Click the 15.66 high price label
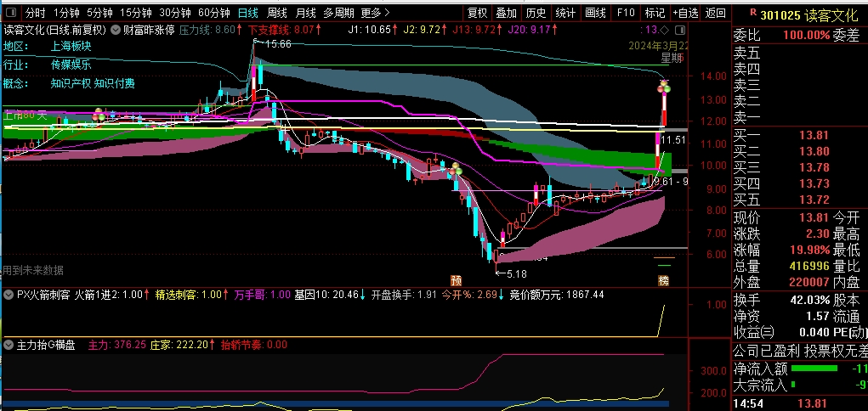Image resolution: width=868 pixels, height=411 pixels. click(x=278, y=44)
